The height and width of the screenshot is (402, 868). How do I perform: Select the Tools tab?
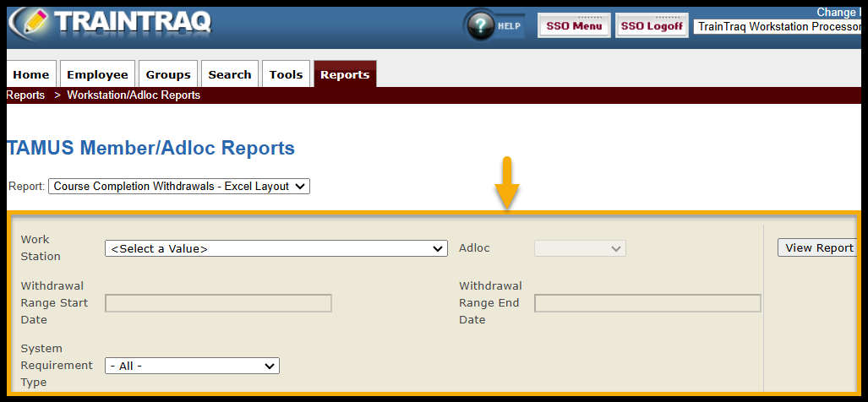tap(286, 74)
